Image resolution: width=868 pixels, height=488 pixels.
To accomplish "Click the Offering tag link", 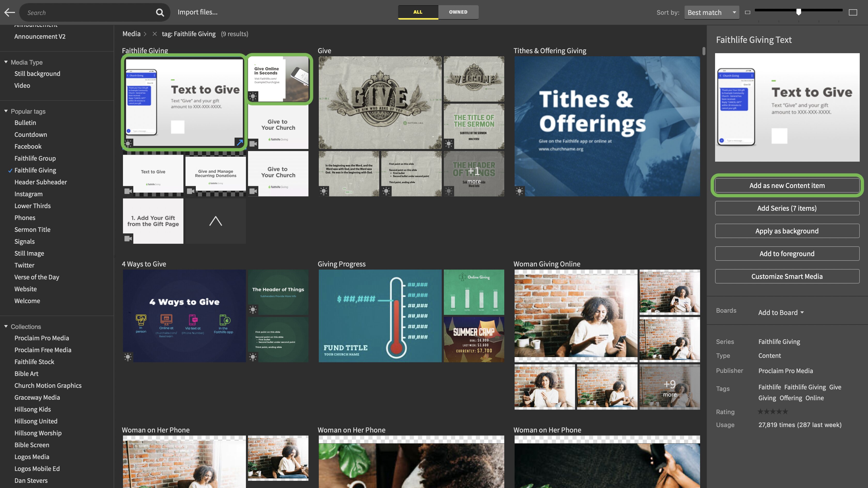I will tap(791, 398).
